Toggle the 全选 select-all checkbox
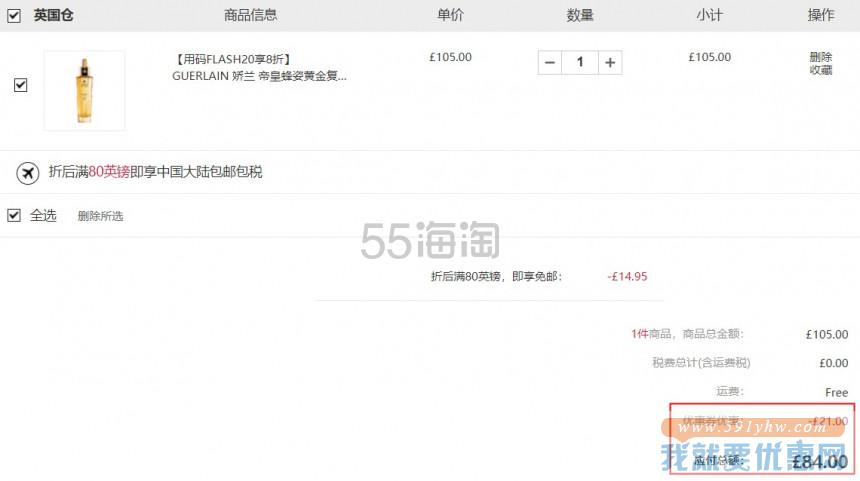Screen dimensions: 860x481 pyautogui.click(x=14, y=215)
